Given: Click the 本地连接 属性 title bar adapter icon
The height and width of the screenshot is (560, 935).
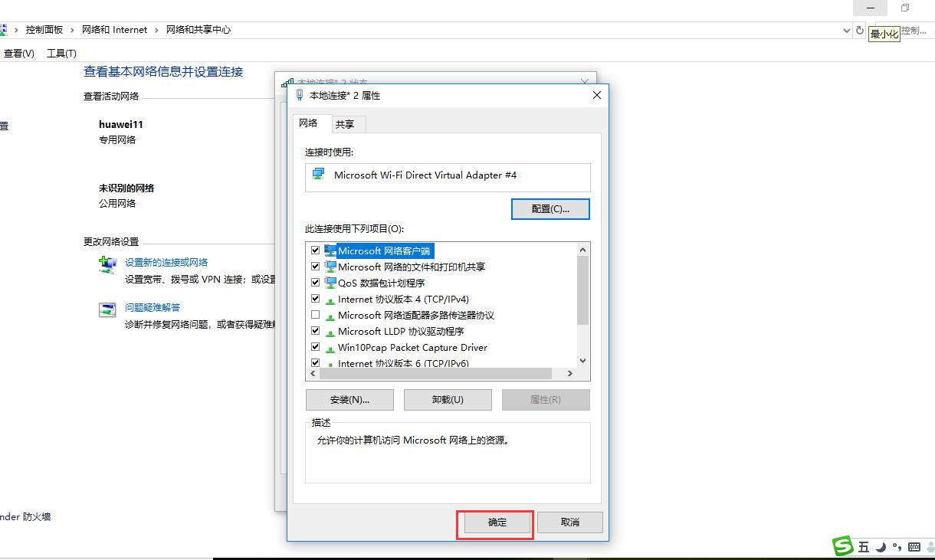Looking at the screenshot, I should (x=300, y=96).
